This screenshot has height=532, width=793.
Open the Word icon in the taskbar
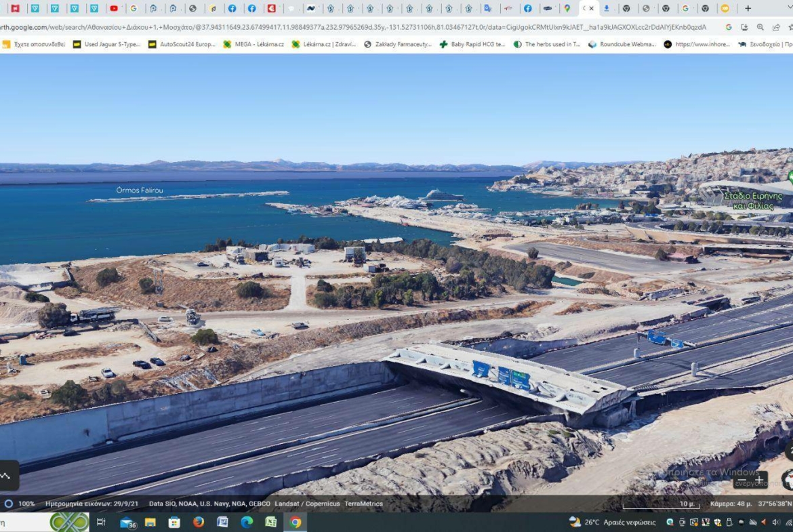222,522
